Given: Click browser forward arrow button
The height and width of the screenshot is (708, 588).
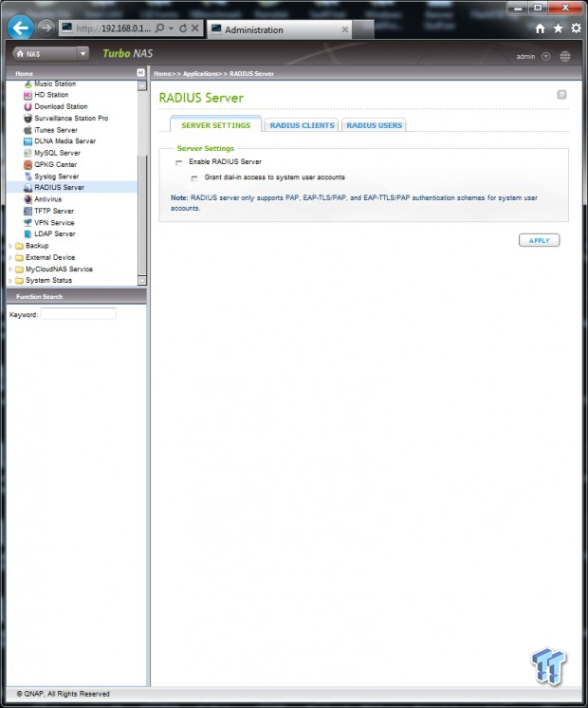Looking at the screenshot, I should (46, 28).
